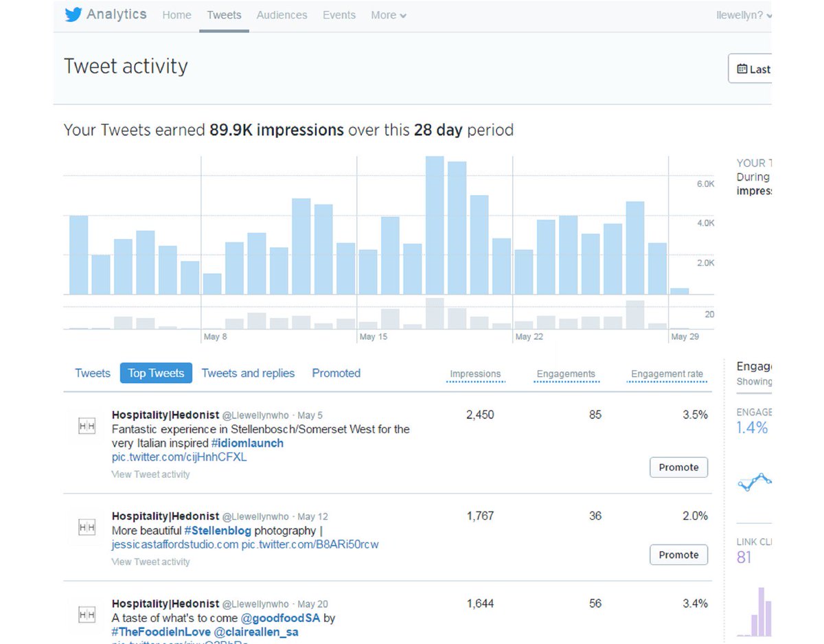Click the calendar icon in date range button
The height and width of the screenshot is (644, 824).
tap(742, 69)
